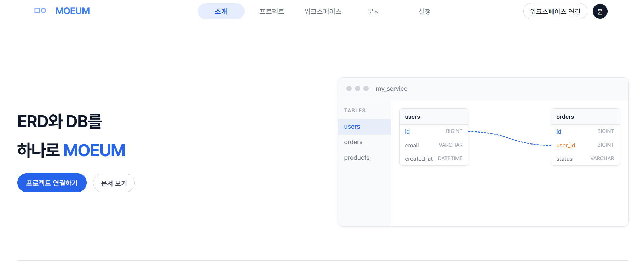Click the dashed relation line between tables
Image resolution: width=644 pixels, height=276 pixels.
[x=510, y=138]
